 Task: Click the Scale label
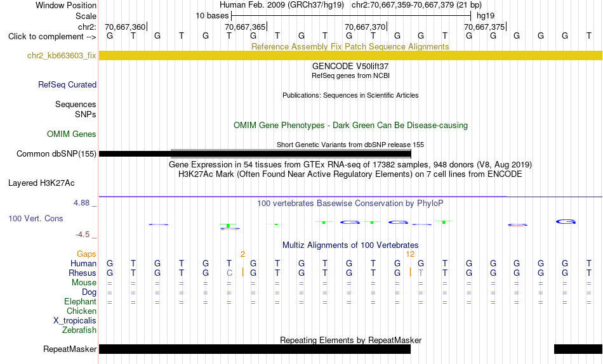(x=86, y=16)
